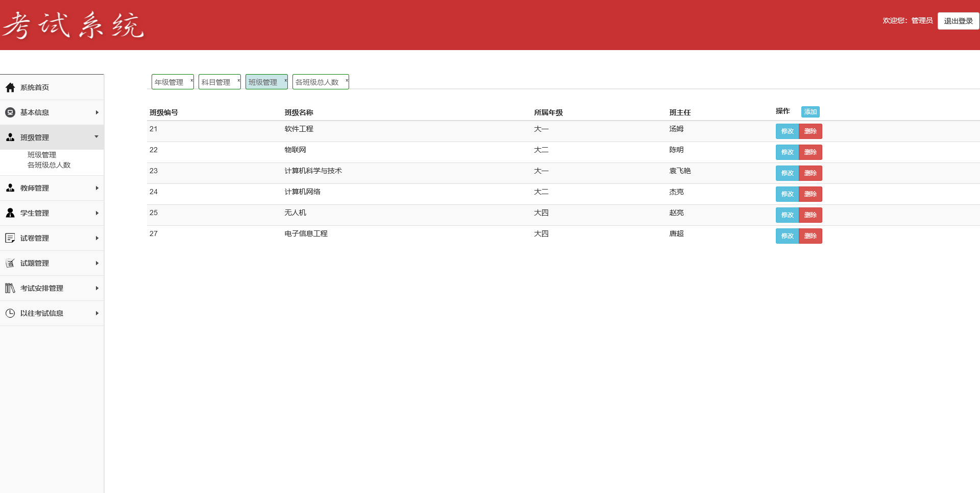Click the 考试系统 logo title
The width and height of the screenshot is (980, 493).
(x=73, y=25)
